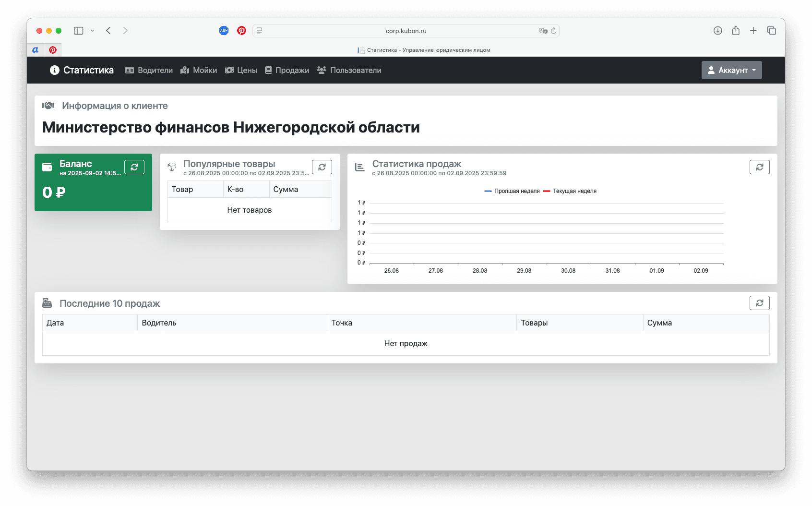Click the Pinterest extension icon in toolbar
The height and width of the screenshot is (506, 812).
click(x=241, y=31)
